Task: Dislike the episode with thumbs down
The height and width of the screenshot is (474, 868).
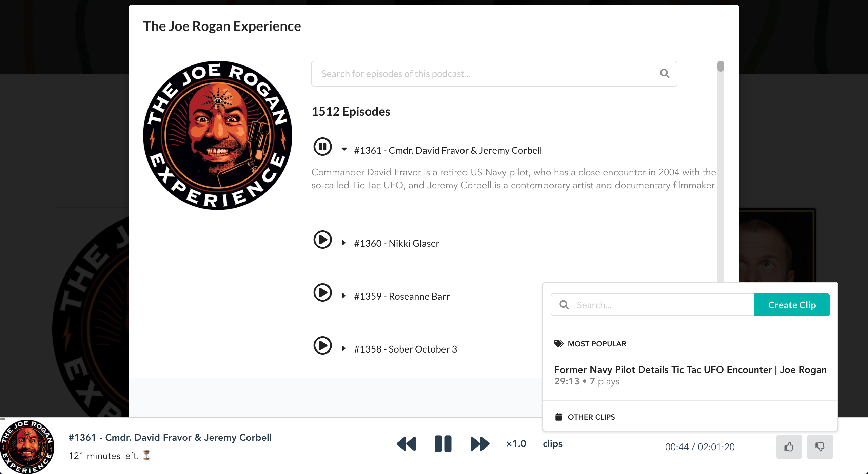Action: coord(820,447)
